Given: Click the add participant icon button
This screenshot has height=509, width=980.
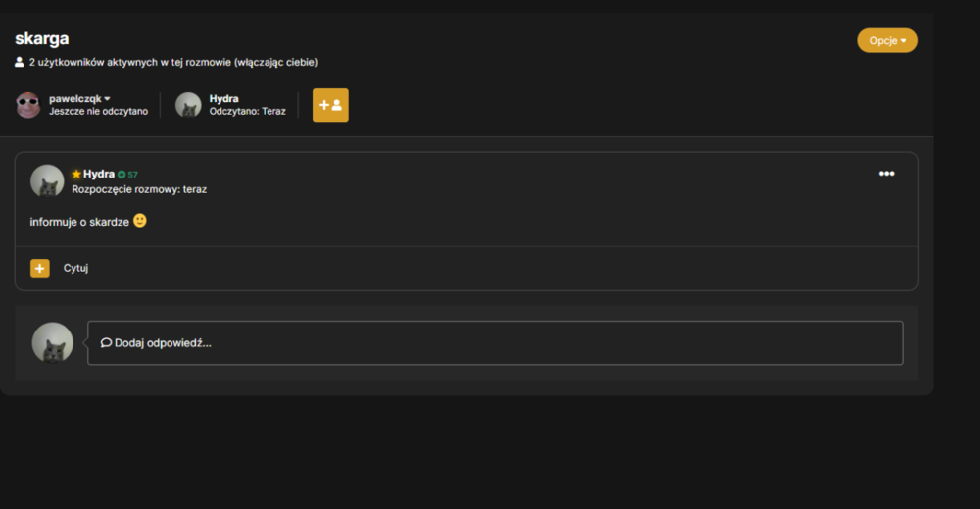Looking at the screenshot, I should pos(330,105).
